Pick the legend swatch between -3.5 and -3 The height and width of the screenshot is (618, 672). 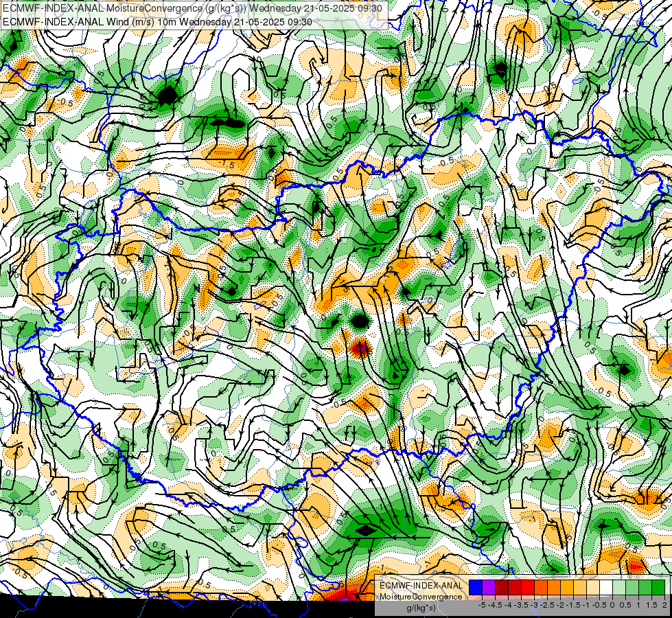click(x=528, y=587)
